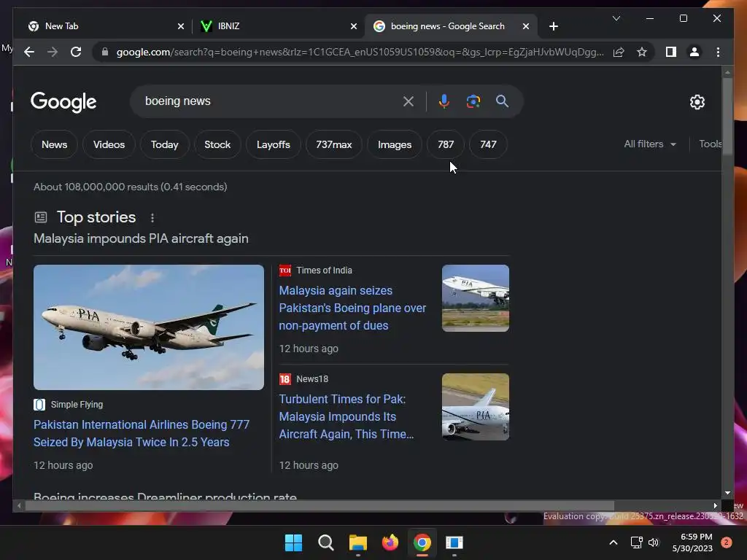The height and width of the screenshot is (560, 747).
Task: Clear the search box text
Action: [x=409, y=101]
